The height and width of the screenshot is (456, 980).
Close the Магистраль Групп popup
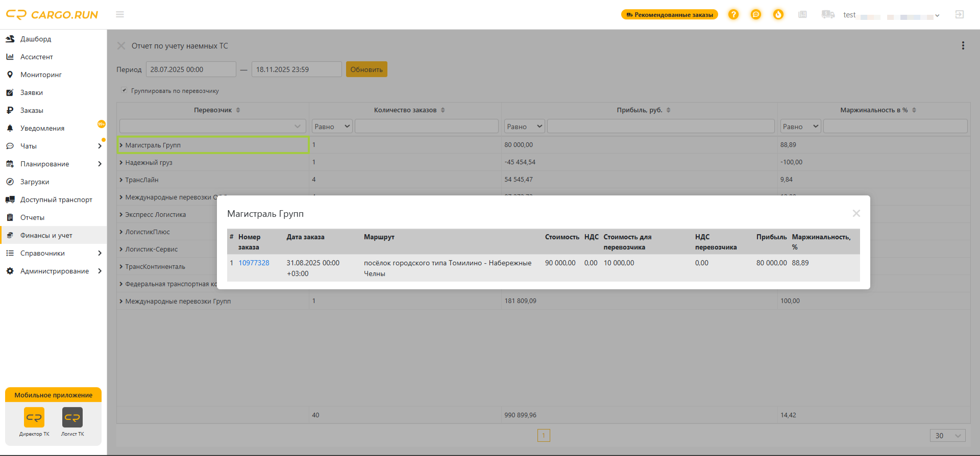pyautogui.click(x=856, y=213)
